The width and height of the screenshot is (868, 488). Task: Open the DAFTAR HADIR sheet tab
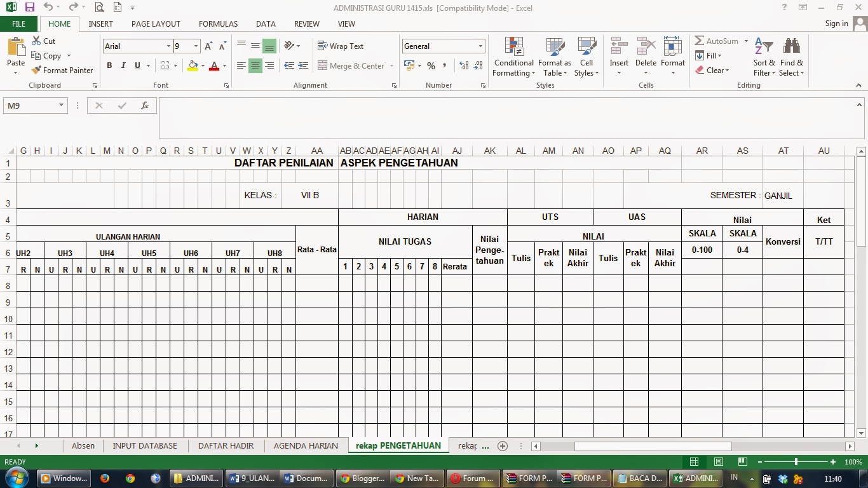point(226,446)
